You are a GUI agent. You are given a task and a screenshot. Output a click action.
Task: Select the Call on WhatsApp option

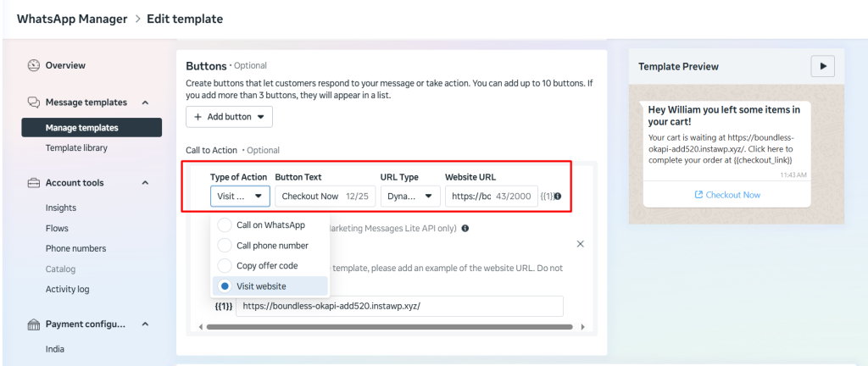[270, 225]
